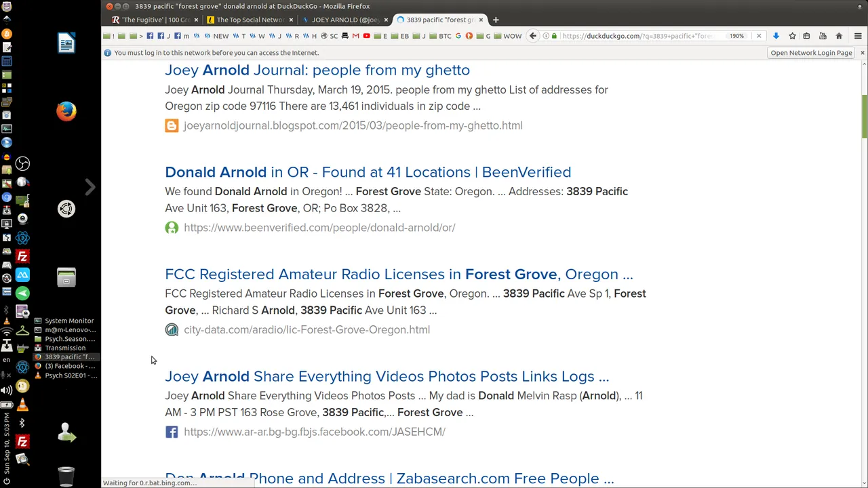The width and height of the screenshot is (868, 488).
Task: Open city-data.com aradio result URL
Action: 307,330
